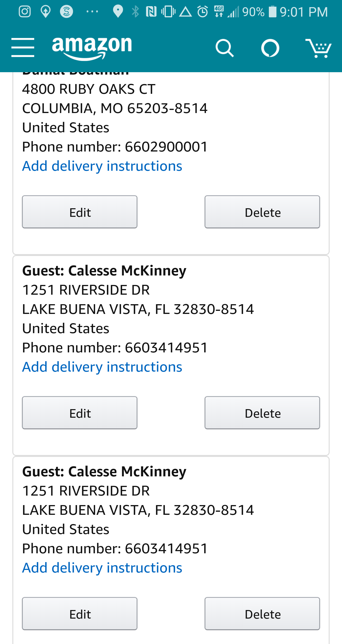Open the hamburger navigation menu
Image resolution: width=342 pixels, height=644 pixels.
coord(23,47)
